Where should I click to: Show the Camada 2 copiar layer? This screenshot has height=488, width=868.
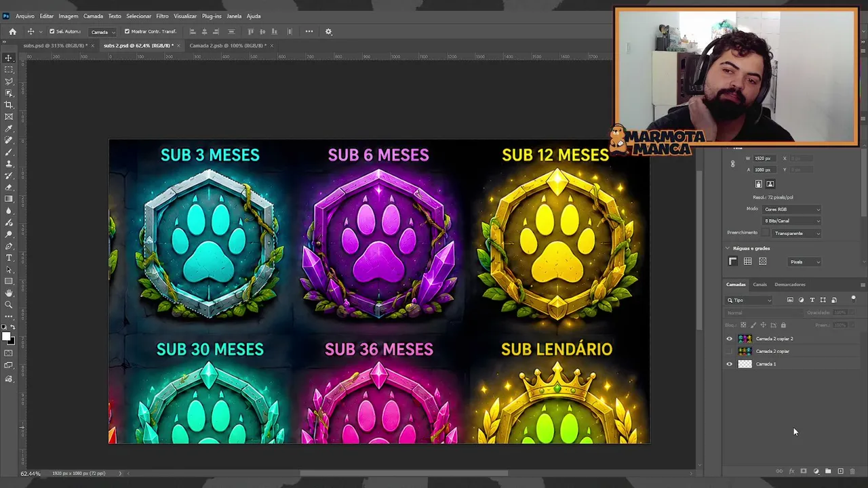click(730, 351)
